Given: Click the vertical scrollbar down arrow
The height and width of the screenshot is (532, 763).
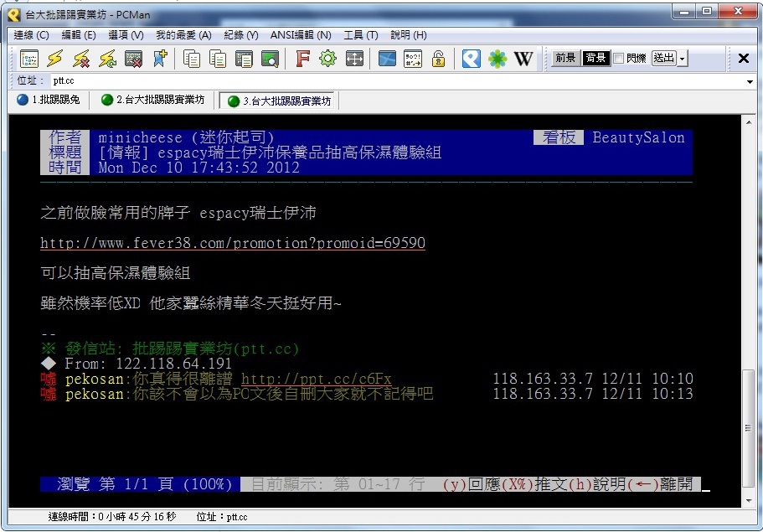Looking at the screenshot, I should pos(749,501).
